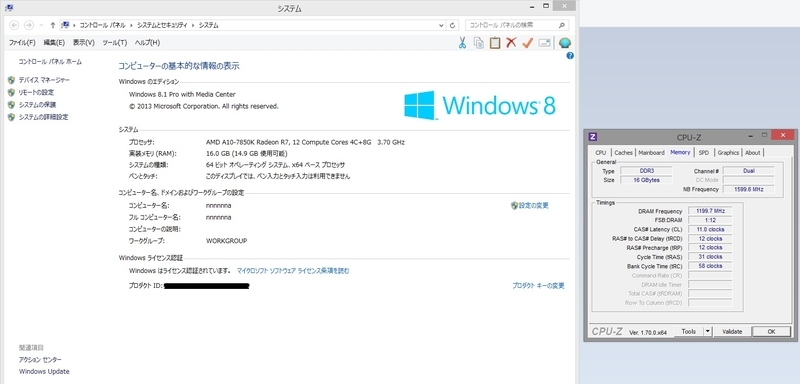This screenshot has height=384, width=800.
Task: Click コントロール パネル in the address breadcrumb
Action: [x=103, y=25]
